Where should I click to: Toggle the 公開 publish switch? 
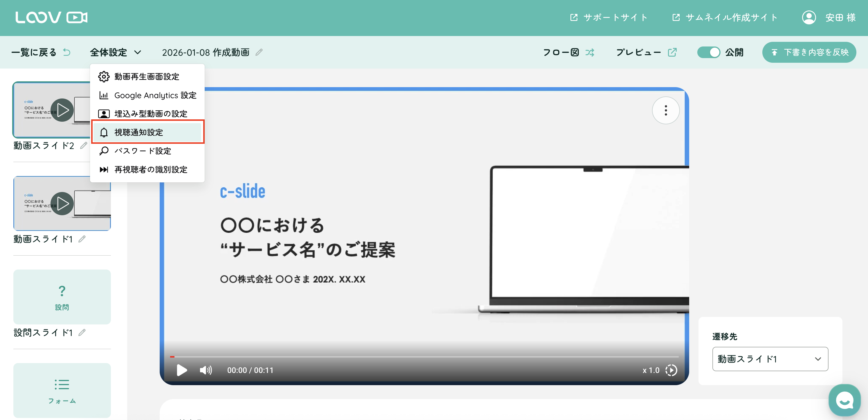708,52
